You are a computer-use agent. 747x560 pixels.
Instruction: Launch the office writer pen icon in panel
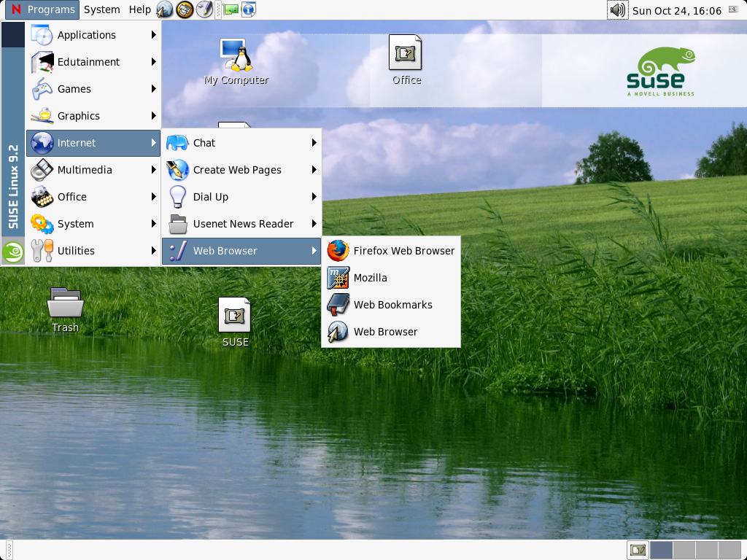tap(205, 9)
